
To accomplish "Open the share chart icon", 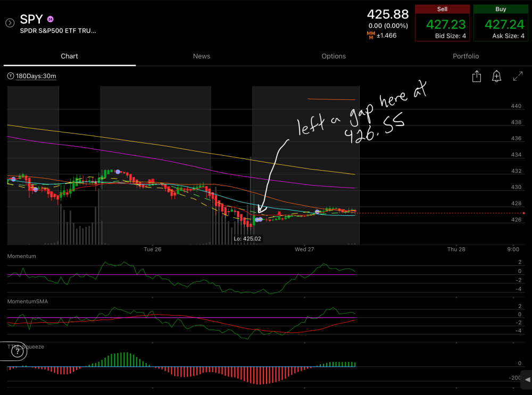I will 476,76.
